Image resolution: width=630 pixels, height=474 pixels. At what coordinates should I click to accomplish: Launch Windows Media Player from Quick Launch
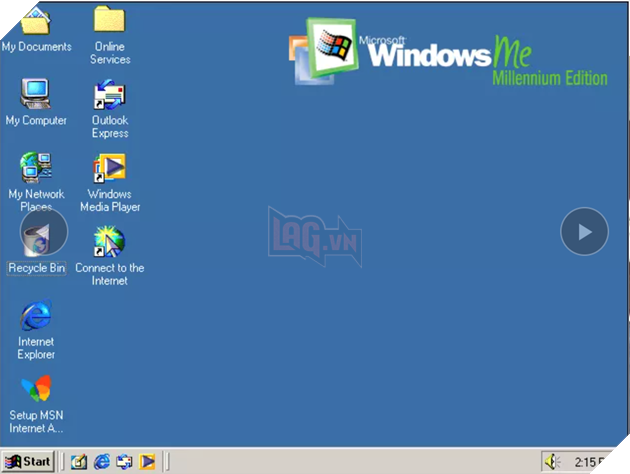point(147,462)
